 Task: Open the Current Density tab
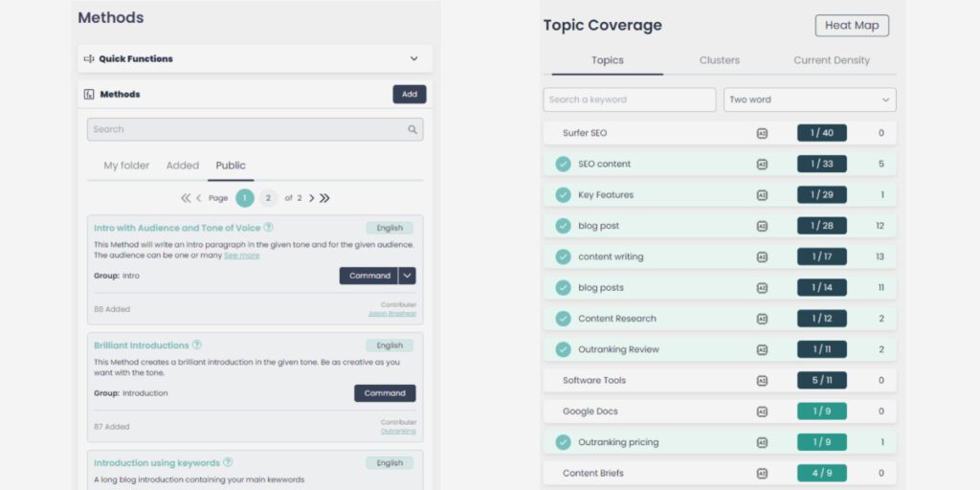(832, 60)
